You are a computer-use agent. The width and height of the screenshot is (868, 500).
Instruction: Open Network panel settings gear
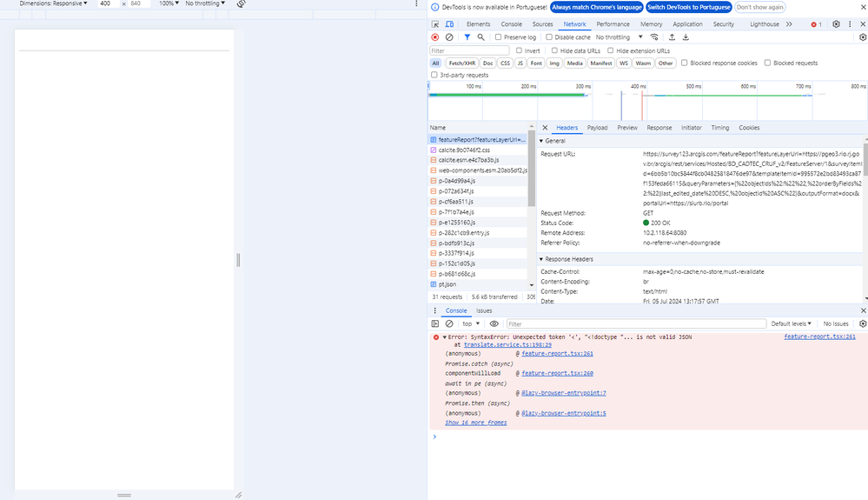click(863, 37)
